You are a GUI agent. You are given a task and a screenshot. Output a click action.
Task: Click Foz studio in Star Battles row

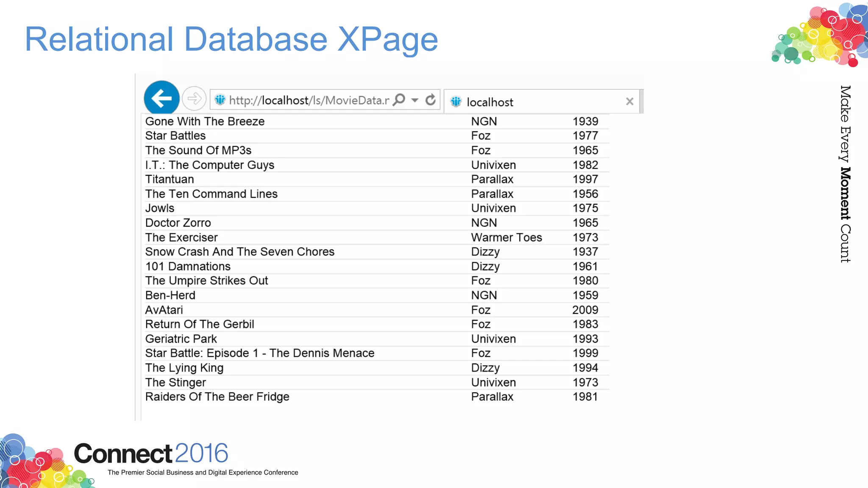(481, 136)
